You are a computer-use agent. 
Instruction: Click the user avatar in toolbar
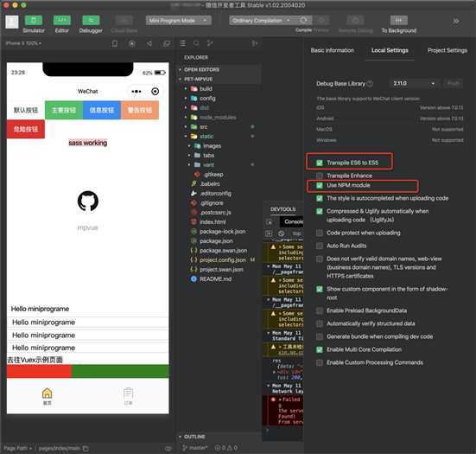[x=12, y=22]
